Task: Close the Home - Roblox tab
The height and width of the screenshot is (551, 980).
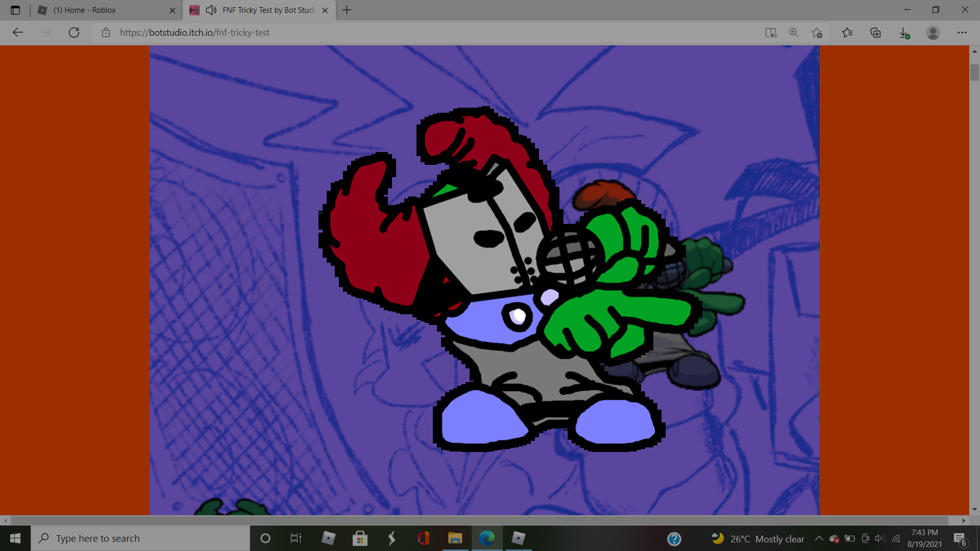Action: click(173, 10)
